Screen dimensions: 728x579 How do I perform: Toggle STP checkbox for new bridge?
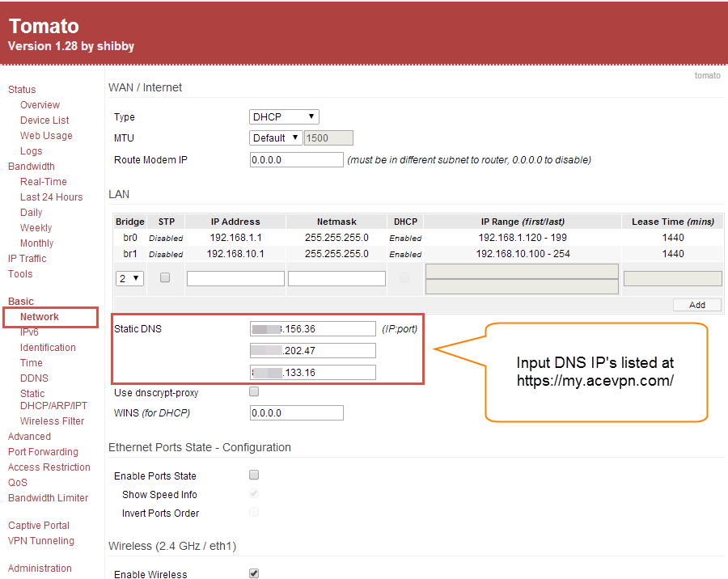165,277
